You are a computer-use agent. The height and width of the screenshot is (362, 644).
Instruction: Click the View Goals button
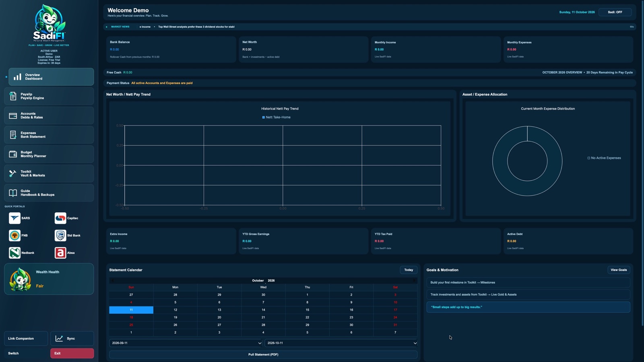pos(619,270)
